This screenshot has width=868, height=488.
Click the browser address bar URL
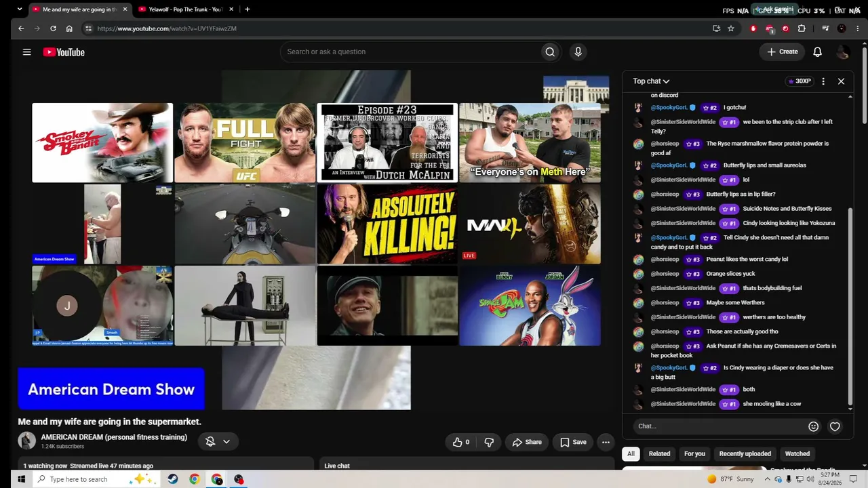pyautogui.click(x=167, y=28)
